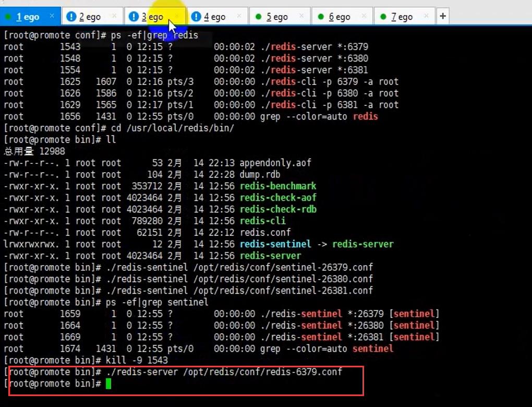Close the '2 ego' tab
The image size is (532, 407).
(x=114, y=16)
